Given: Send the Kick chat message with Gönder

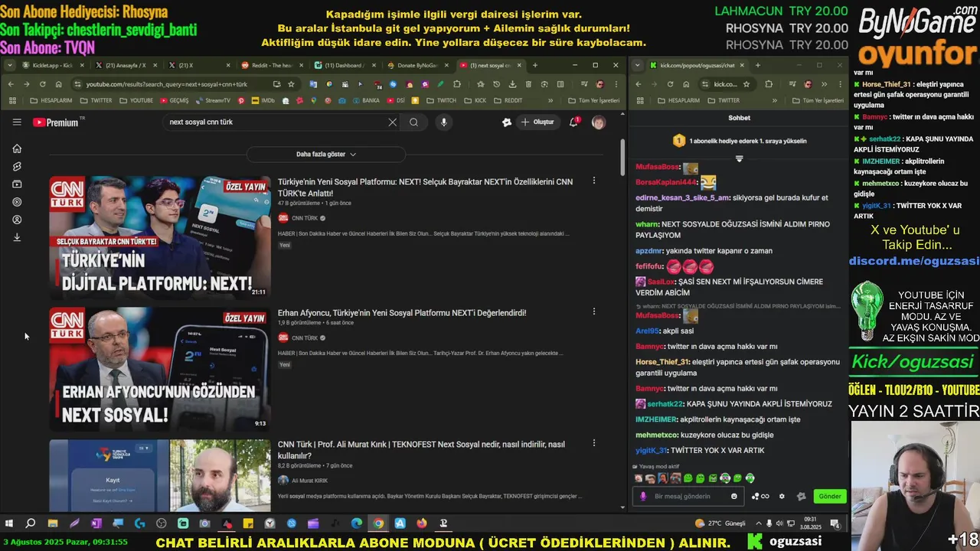Looking at the screenshot, I should point(830,496).
